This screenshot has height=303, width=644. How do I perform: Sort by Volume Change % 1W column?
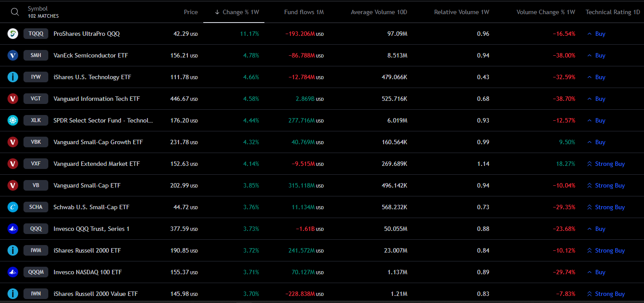point(546,12)
